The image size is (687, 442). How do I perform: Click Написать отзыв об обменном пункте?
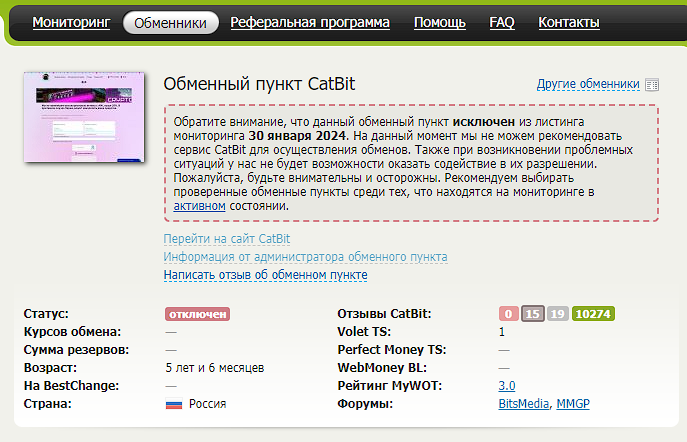click(266, 275)
